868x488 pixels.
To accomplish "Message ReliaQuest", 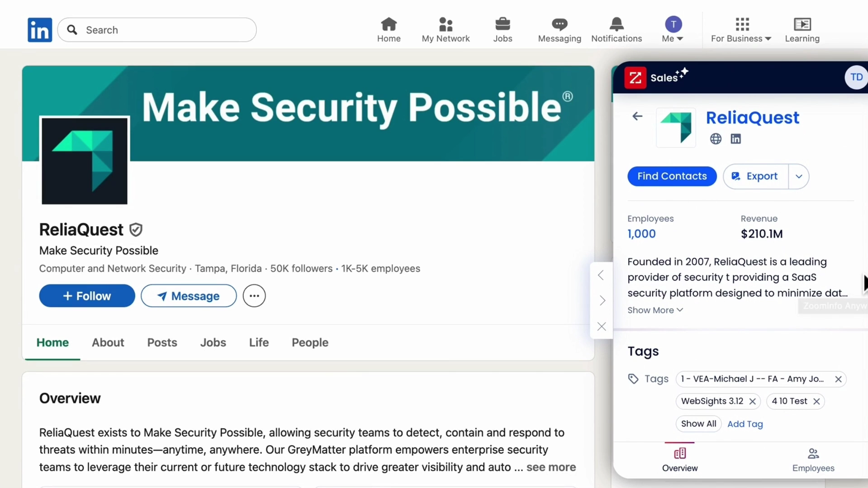I will [189, 296].
